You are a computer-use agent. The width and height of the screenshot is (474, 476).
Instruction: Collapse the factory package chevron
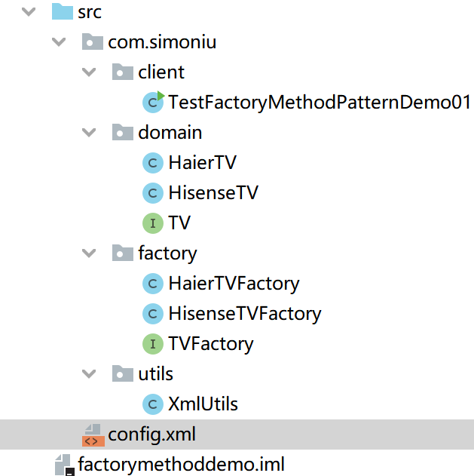coord(89,253)
